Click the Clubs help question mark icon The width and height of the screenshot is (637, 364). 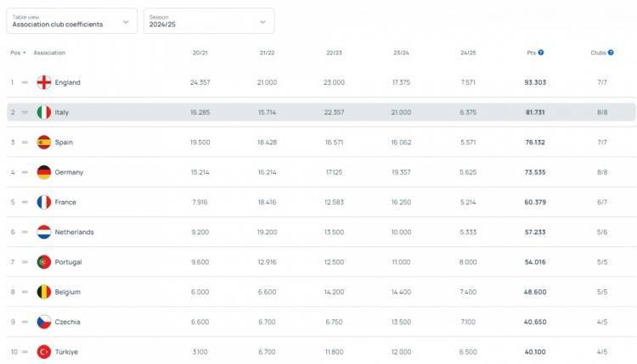pos(611,53)
